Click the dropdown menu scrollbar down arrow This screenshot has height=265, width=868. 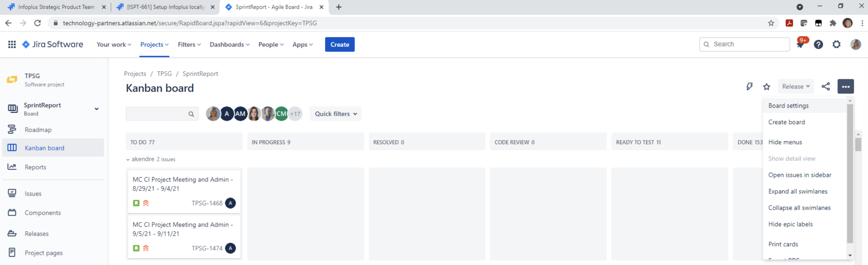(850, 255)
